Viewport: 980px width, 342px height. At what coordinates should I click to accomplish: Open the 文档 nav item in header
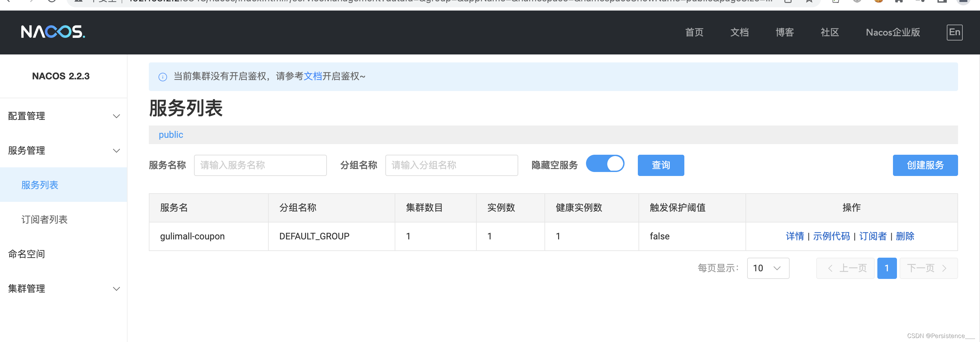coord(739,32)
